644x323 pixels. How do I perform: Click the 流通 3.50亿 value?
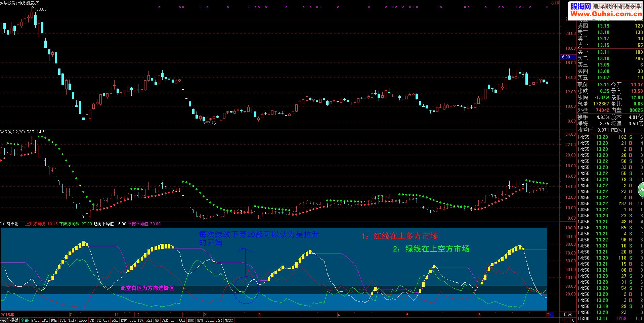(x=635, y=124)
